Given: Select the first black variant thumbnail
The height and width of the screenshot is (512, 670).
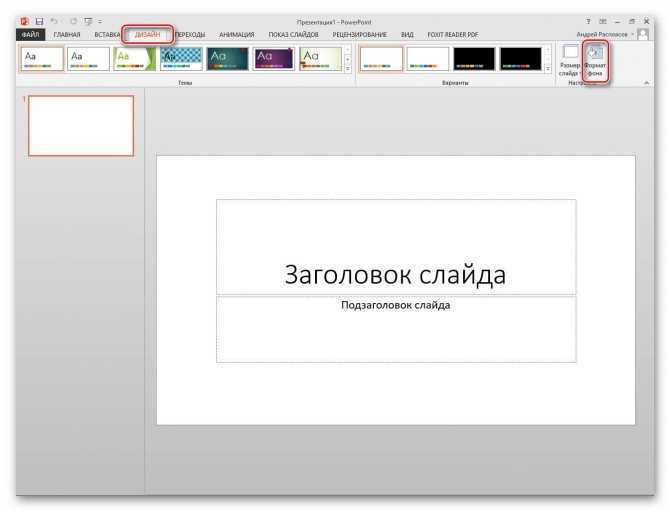Looking at the screenshot, I should click(x=474, y=59).
